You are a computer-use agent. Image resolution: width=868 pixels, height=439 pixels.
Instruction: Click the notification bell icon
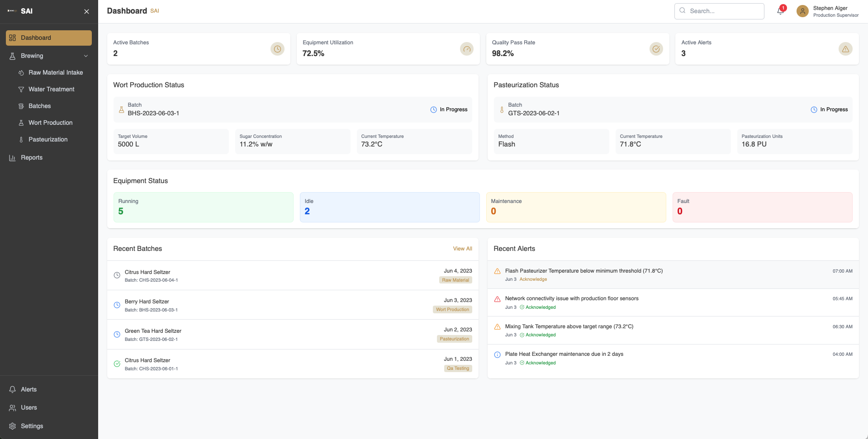pos(780,11)
